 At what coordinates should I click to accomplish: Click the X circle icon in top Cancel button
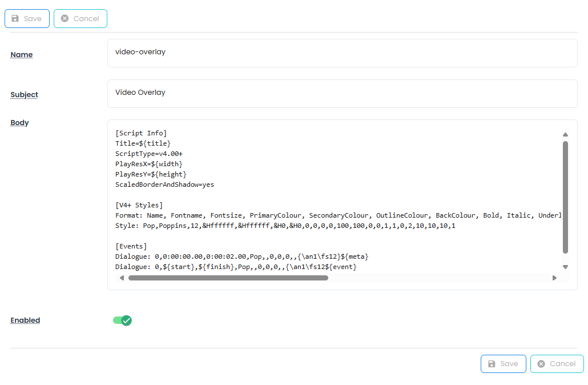pyautogui.click(x=65, y=19)
